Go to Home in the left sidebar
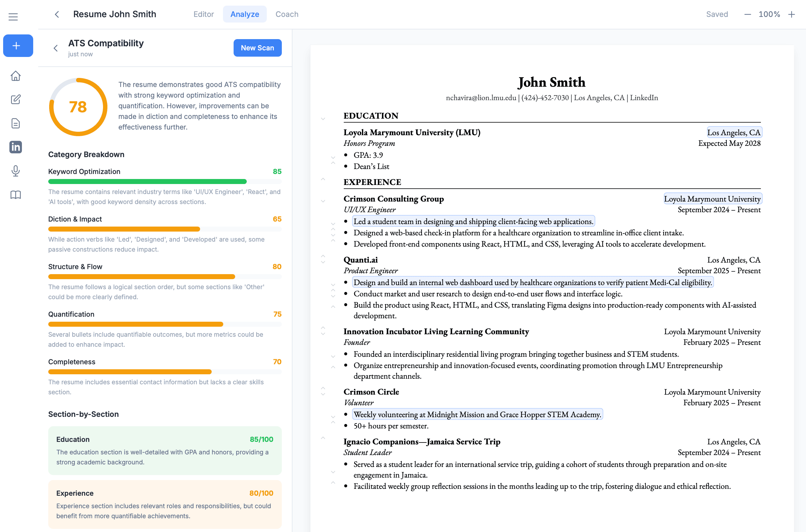806x532 pixels. point(15,76)
